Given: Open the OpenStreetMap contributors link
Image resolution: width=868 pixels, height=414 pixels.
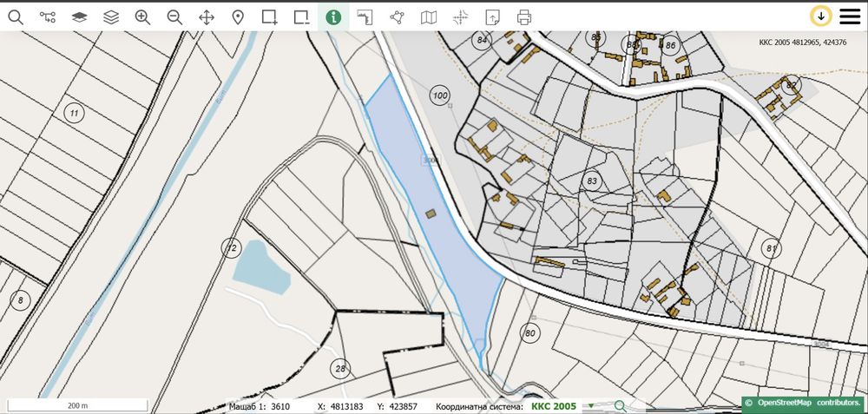Looking at the screenshot, I should pyautogui.click(x=805, y=404).
